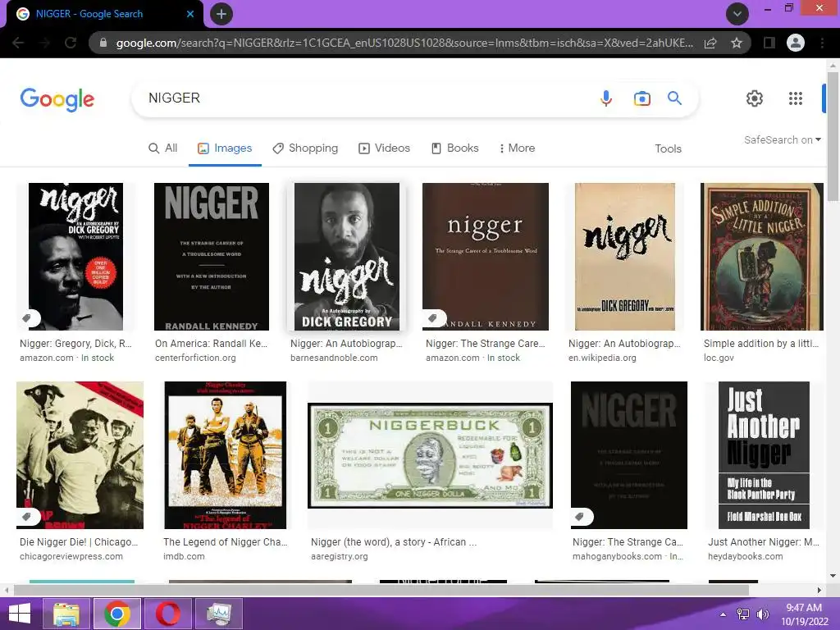Go to Google home via logo
Image resolution: width=840 pixels, height=630 pixels.
[x=57, y=99]
